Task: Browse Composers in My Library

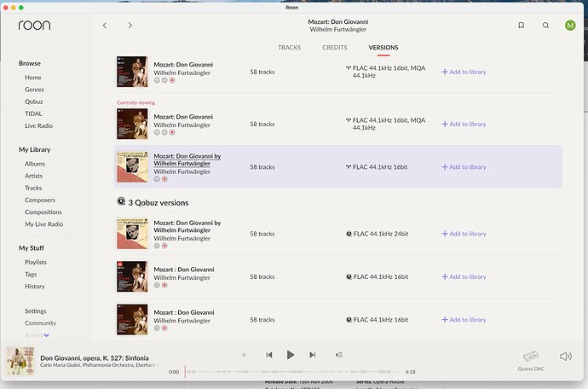Action: click(40, 200)
